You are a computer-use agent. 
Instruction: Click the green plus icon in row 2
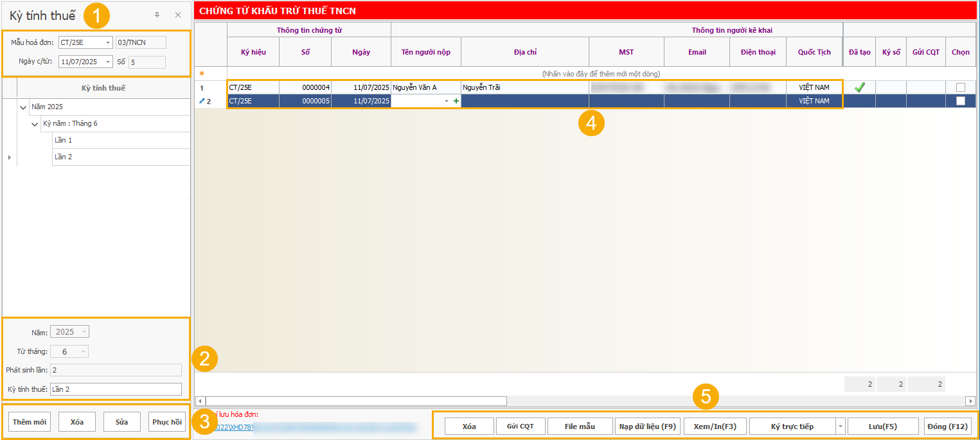(x=456, y=101)
